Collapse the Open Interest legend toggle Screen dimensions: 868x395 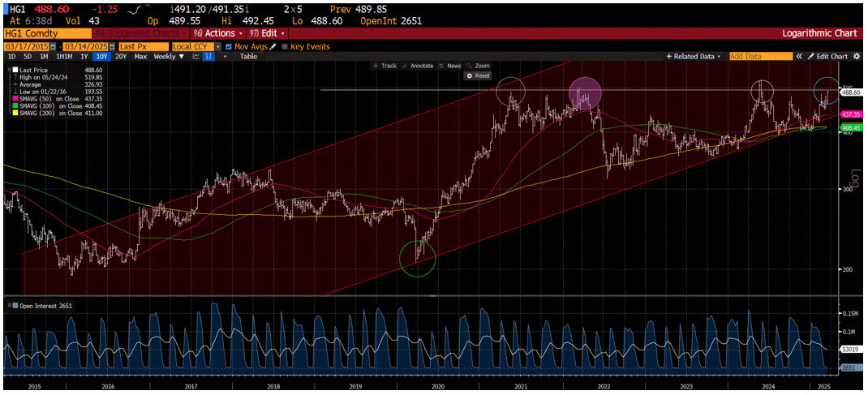(8, 306)
